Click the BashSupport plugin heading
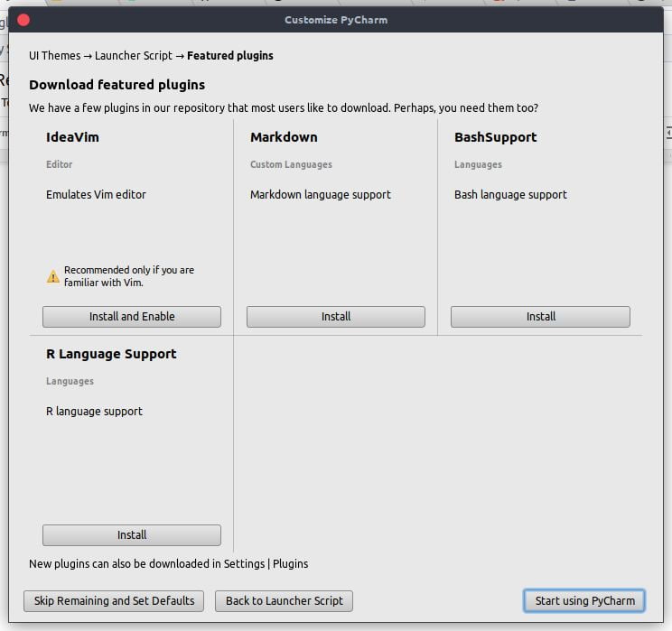Screen dimensions: 672x631 pyautogui.click(x=496, y=137)
